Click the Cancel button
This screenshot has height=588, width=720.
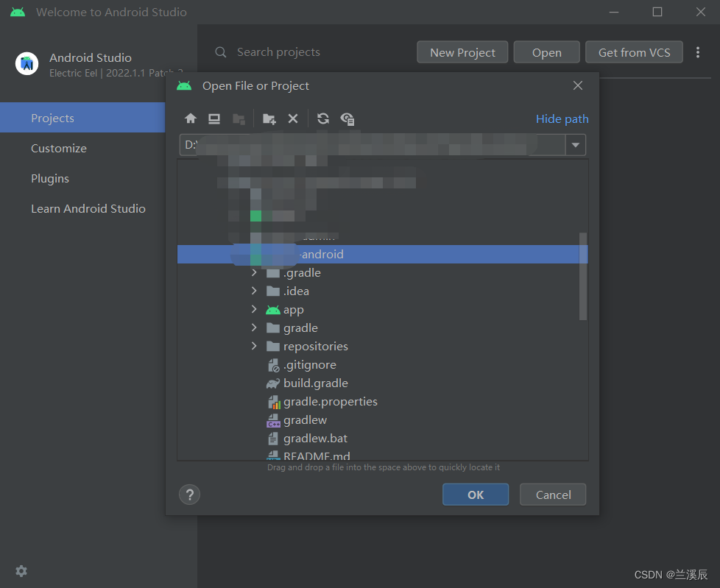[x=553, y=495]
